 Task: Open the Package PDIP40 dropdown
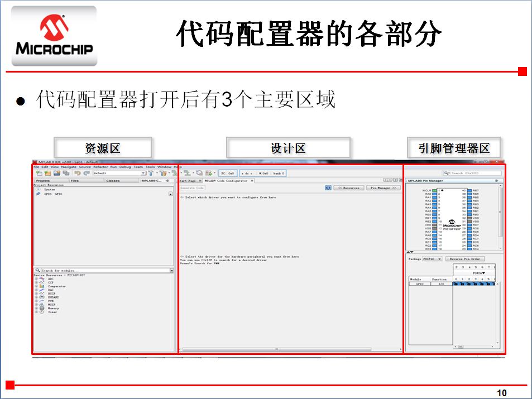[x=432, y=259]
